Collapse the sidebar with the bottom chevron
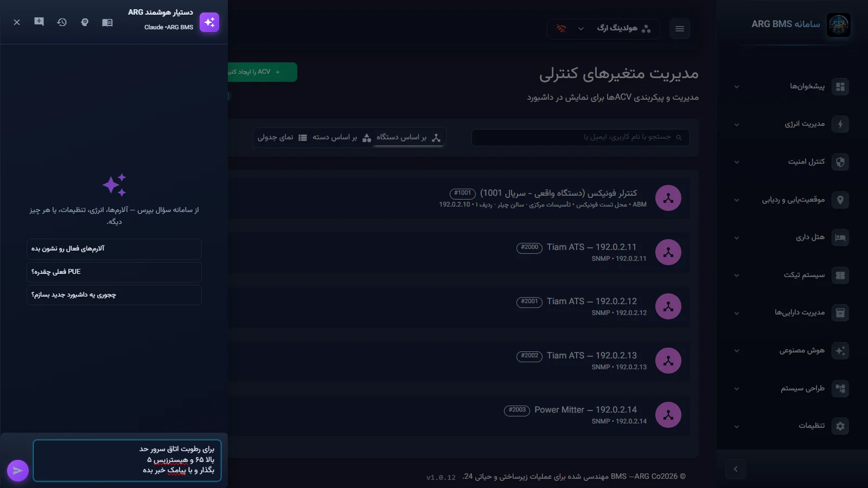Image resolution: width=868 pixels, height=488 pixels. point(736,469)
